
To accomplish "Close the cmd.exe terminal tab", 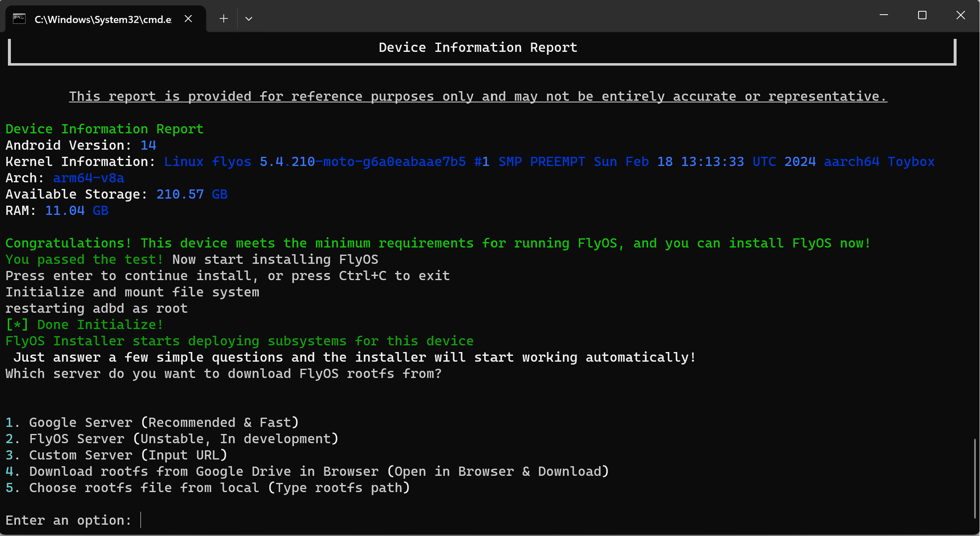I will [x=189, y=19].
